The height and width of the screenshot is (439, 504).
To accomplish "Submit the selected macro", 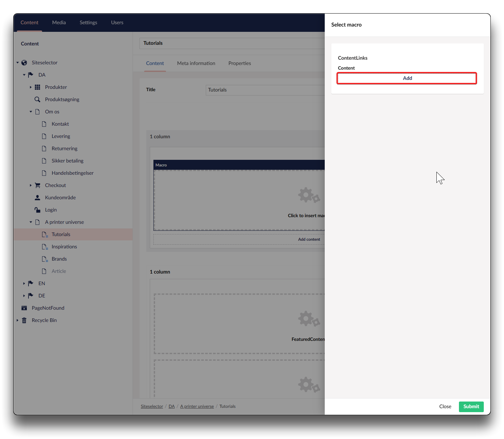I will coord(471,407).
